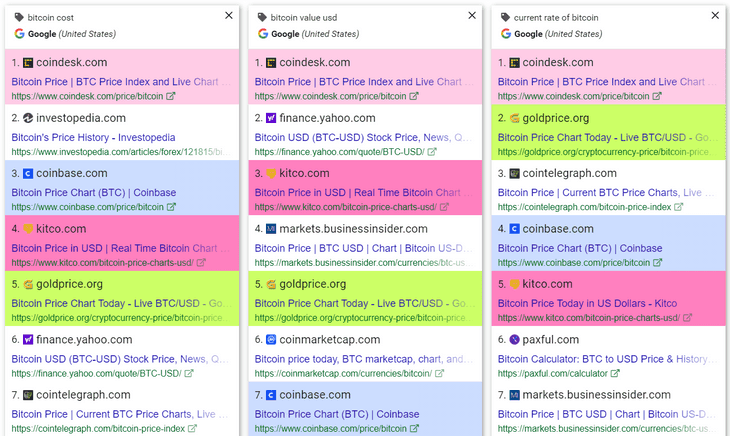Image resolution: width=730 pixels, height=436 pixels.
Task: Click 'coinbase.com' domain in 'current rate of bitcoin' panel
Action: pos(558,229)
